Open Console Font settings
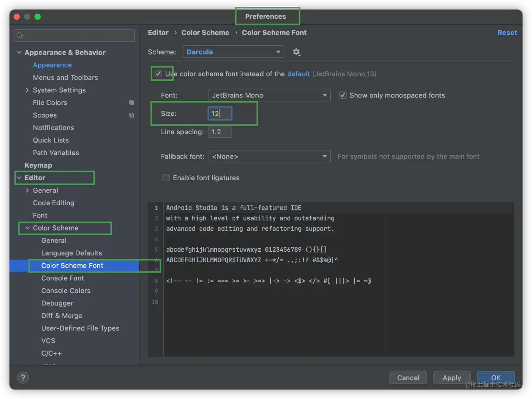 [63, 278]
